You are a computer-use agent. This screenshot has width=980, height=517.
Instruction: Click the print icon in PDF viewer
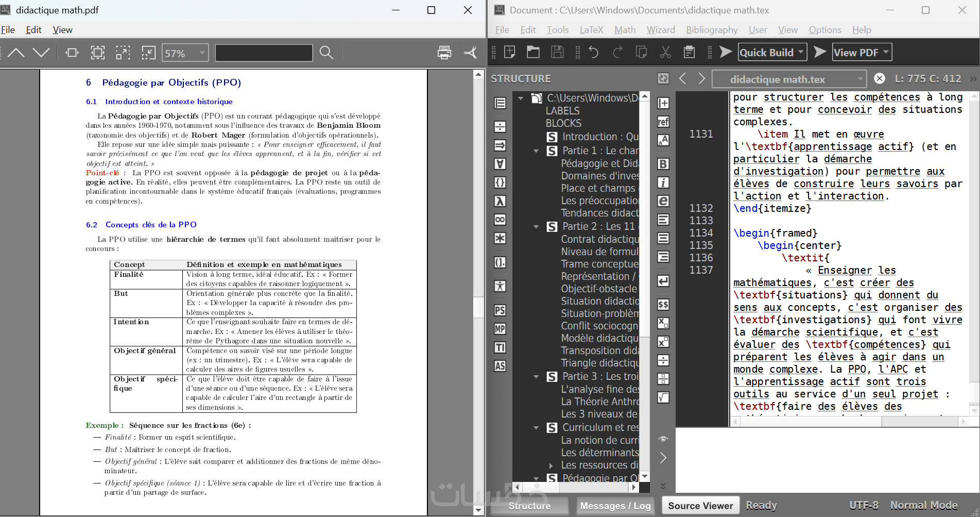pyautogui.click(x=444, y=53)
